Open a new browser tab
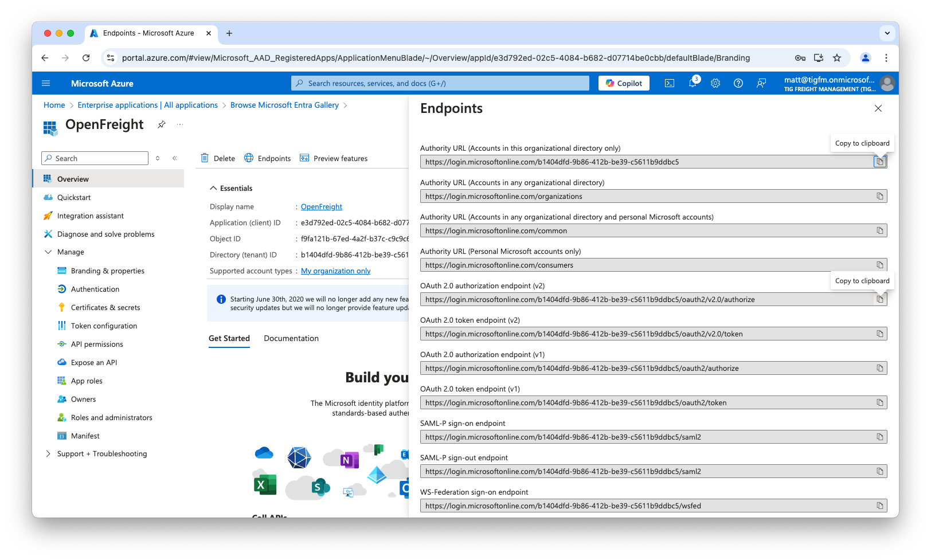The width and height of the screenshot is (931, 560). [x=229, y=33]
